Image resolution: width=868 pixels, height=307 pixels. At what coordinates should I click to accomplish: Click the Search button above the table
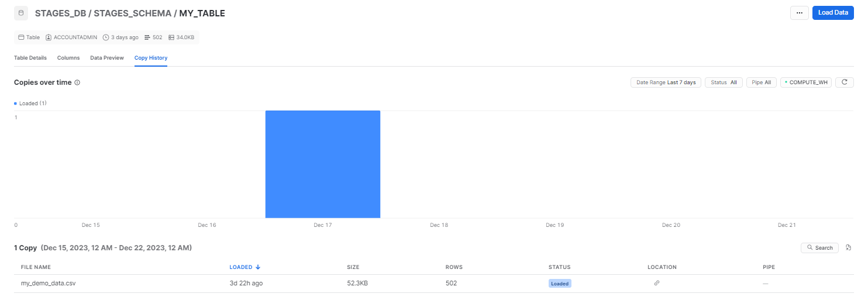[819, 248]
